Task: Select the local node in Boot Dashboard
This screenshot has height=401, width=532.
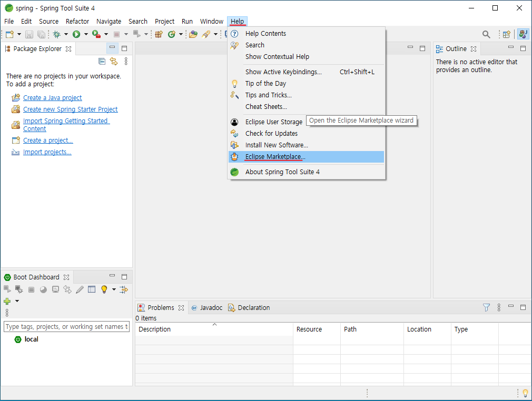Action: pos(31,339)
